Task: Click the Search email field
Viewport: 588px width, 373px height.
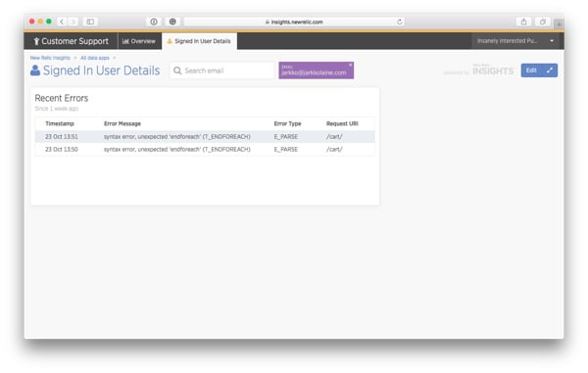Action: click(x=222, y=70)
